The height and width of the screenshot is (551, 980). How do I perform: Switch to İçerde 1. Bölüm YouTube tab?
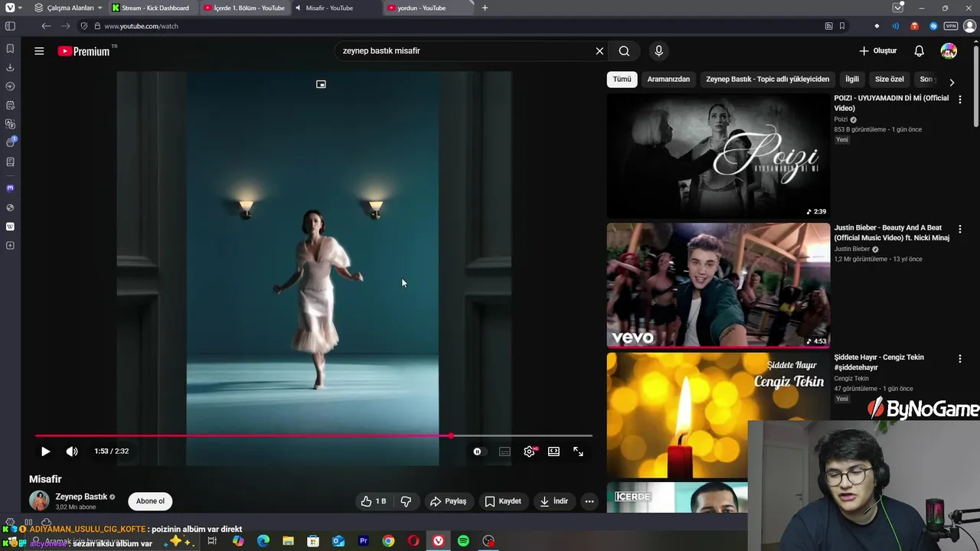point(245,8)
